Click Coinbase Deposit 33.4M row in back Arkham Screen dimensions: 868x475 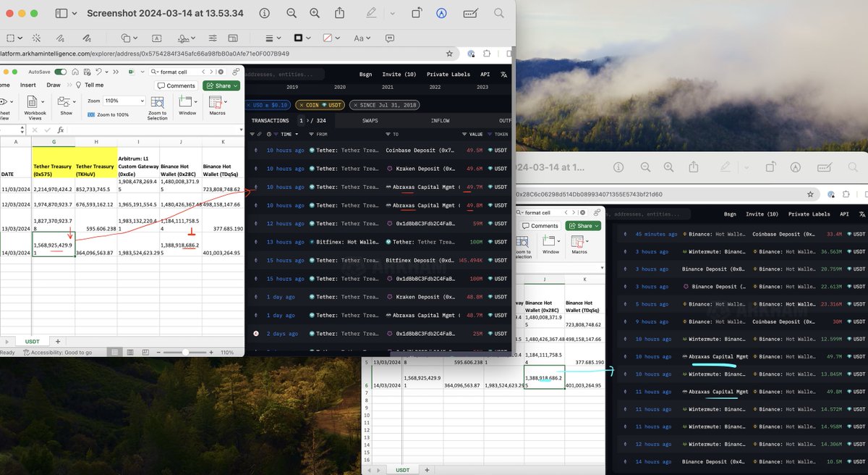[741, 234]
